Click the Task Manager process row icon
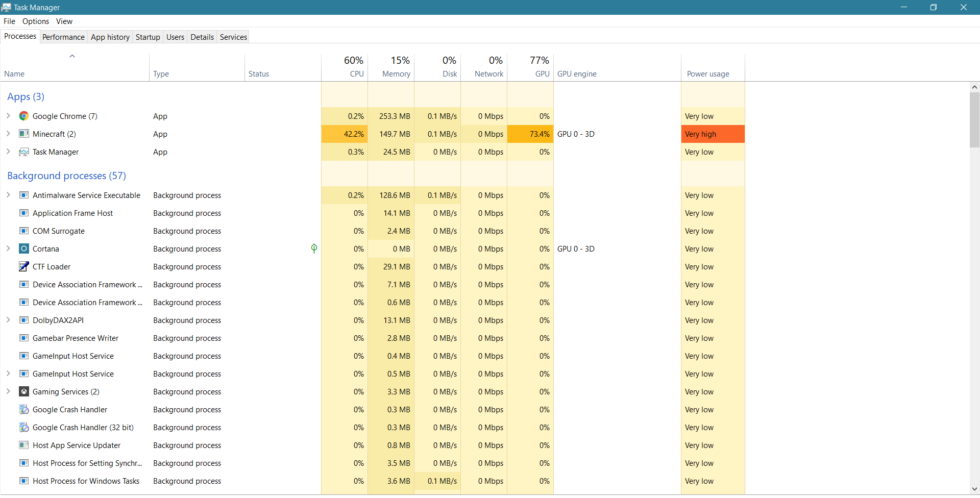The width and height of the screenshot is (980, 498). 23,152
